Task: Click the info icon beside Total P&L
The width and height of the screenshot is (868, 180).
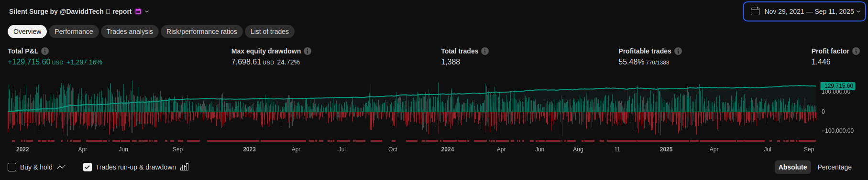Action: click(x=45, y=51)
